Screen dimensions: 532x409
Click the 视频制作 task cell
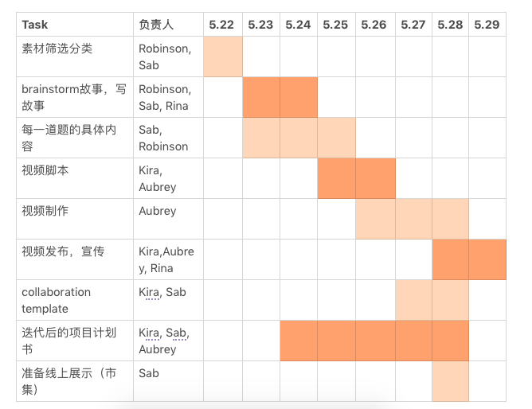(75, 219)
